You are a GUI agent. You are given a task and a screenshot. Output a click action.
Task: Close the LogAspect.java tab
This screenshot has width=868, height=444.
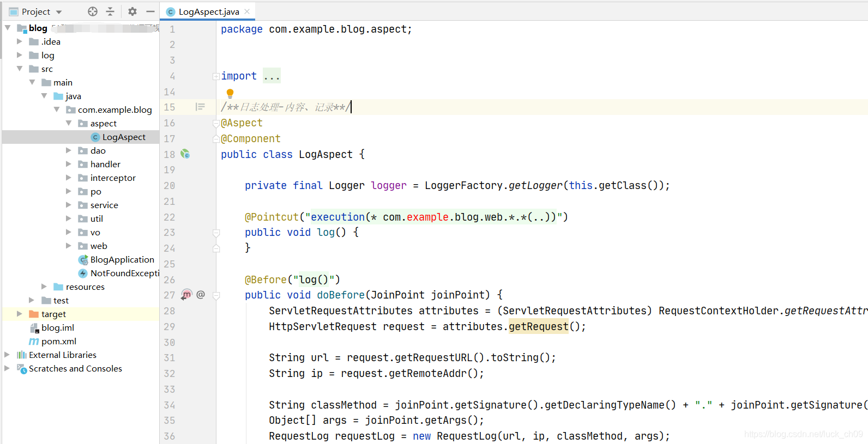coord(247,11)
